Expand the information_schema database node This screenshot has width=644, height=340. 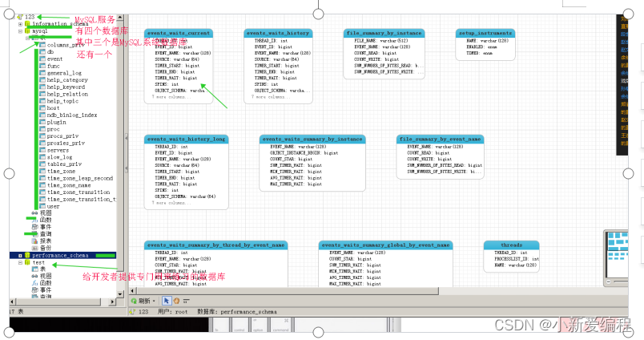click(x=20, y=24)
